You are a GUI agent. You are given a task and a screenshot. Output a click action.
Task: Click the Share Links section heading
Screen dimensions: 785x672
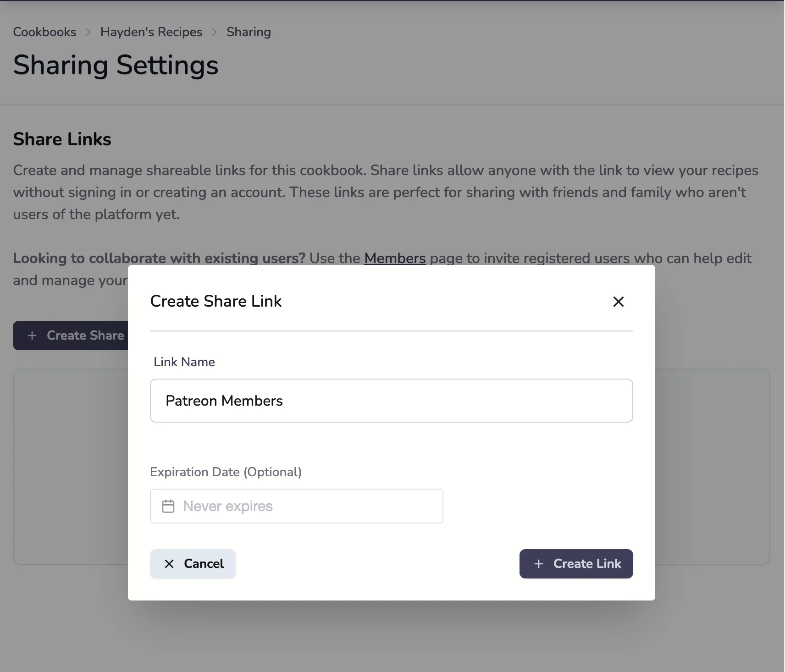(x=62, y=139)
